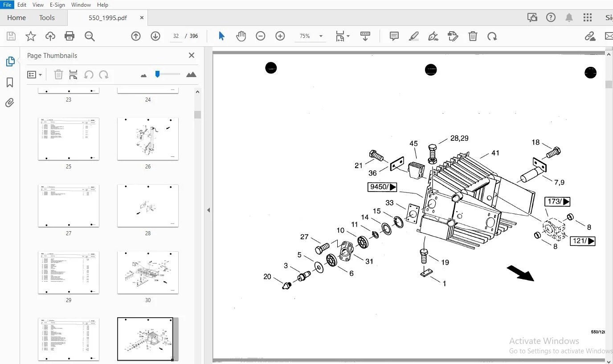This screenshot has height=364, width=613.
Task: Select page 31 thumbnail
Action: (69, 339)
